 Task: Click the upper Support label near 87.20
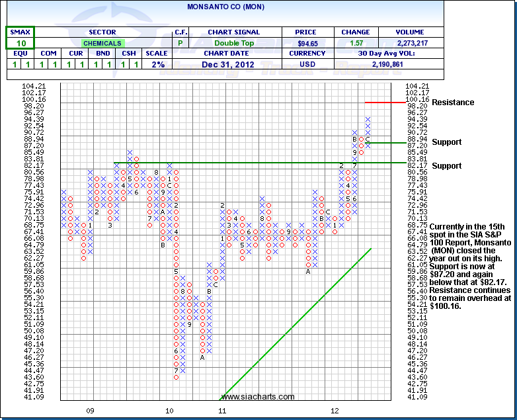click(446, 142)
